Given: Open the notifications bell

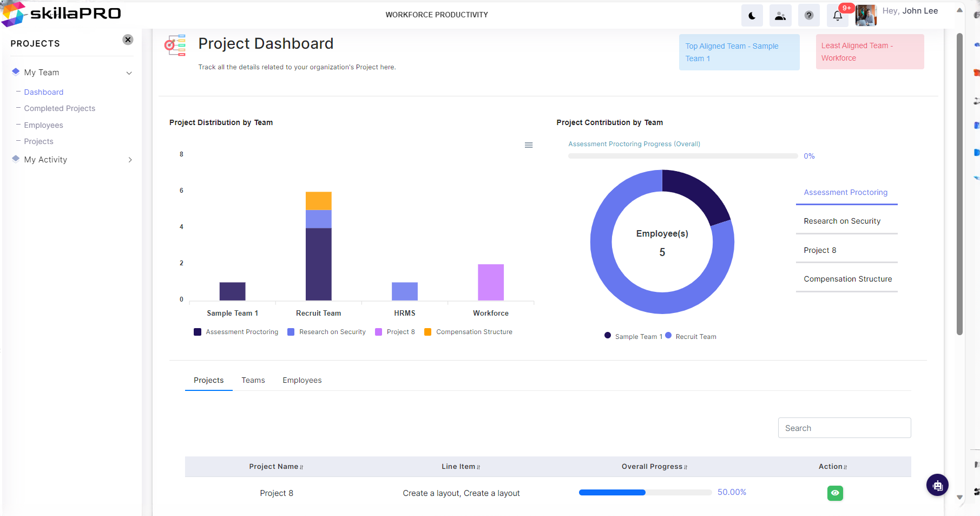Looking at the screenshot, I should (838, 16).
